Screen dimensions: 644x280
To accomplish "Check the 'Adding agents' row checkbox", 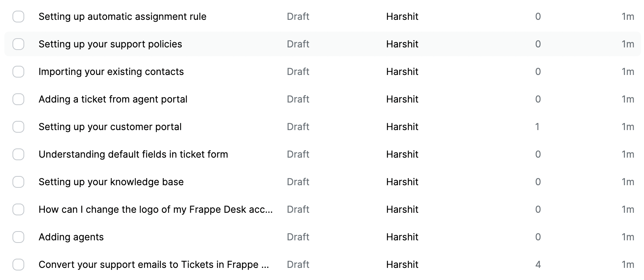I will click(18, 237).
